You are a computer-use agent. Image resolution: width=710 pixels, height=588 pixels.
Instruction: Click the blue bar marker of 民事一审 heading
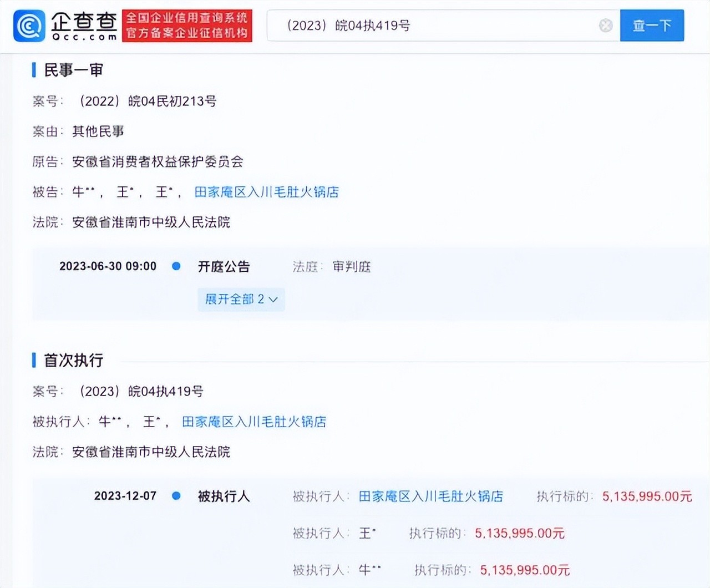click(x=34, y=70)
